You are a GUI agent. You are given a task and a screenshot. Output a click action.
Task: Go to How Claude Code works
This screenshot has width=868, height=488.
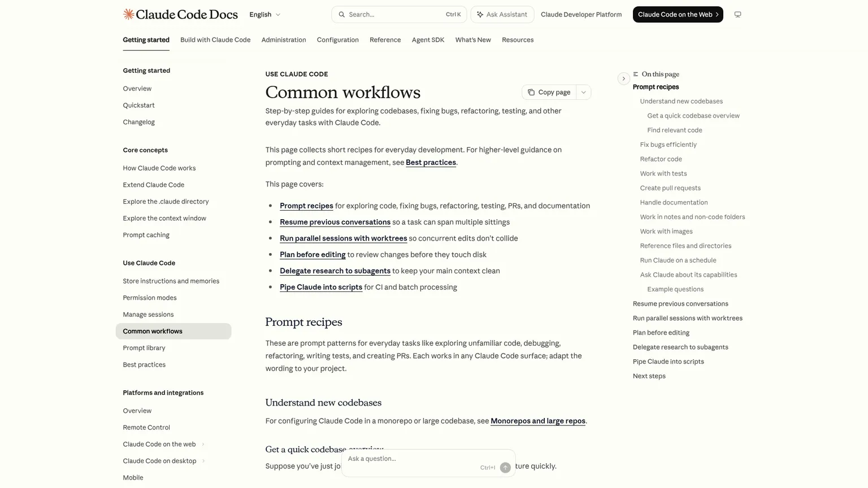159,168
